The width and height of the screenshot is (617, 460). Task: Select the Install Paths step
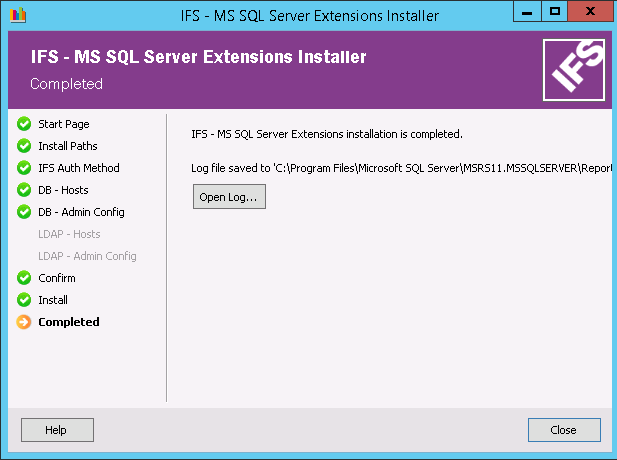pos(68,146)
